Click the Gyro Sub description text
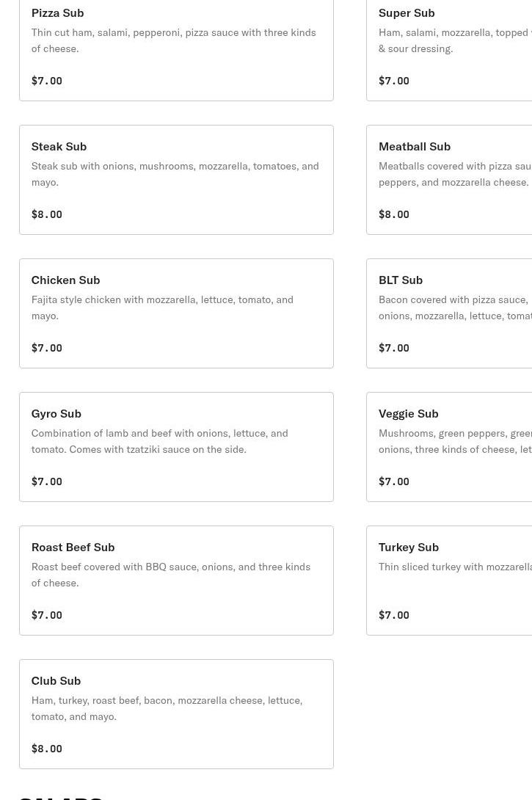 coord(159,441)
